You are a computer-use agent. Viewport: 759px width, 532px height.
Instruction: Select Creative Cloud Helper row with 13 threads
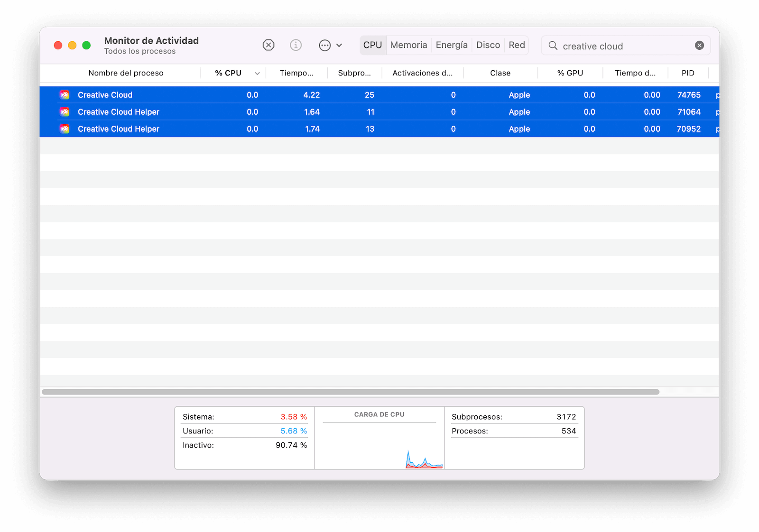click(379, 129)
